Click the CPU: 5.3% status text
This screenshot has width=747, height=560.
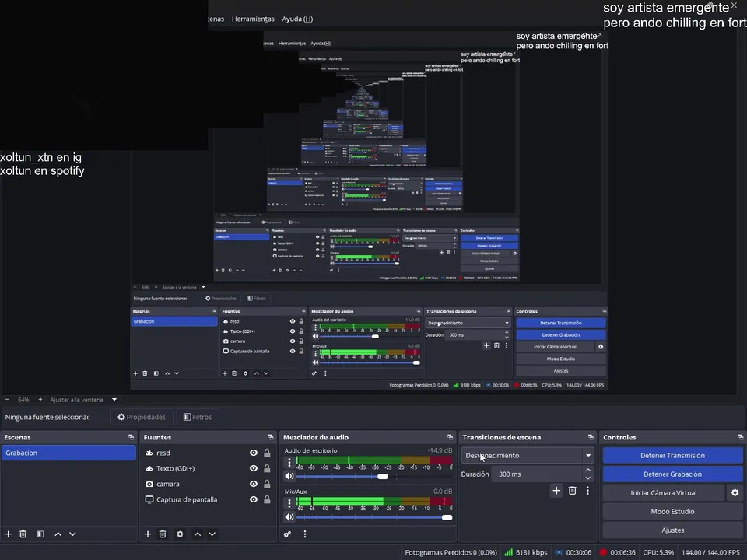tap(658, 552)
